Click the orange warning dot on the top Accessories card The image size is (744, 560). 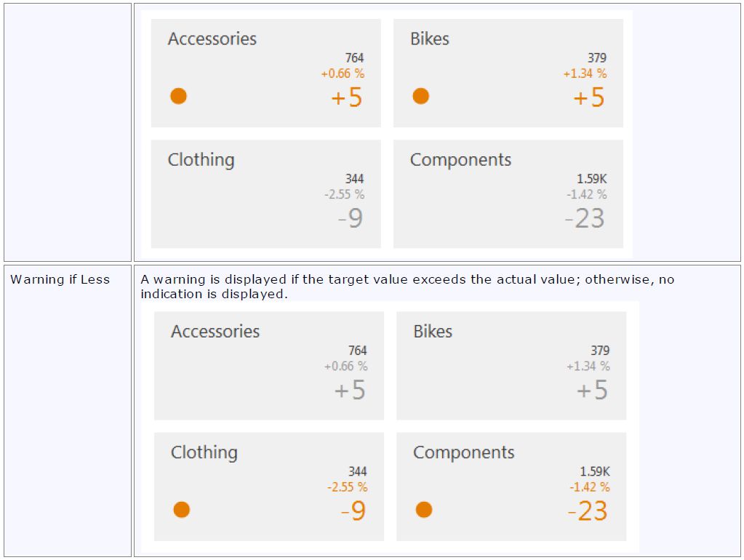[178, 96]
